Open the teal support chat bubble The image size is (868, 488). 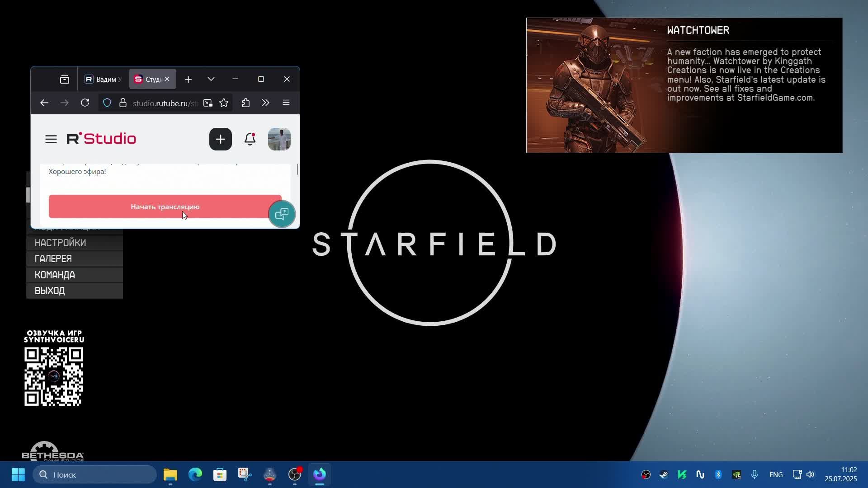(x=282, y=214)
